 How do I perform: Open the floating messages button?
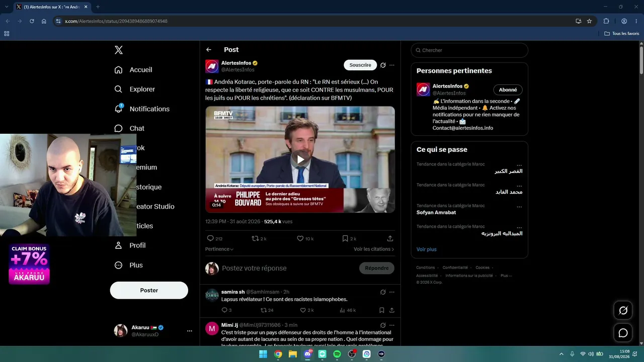623,333
